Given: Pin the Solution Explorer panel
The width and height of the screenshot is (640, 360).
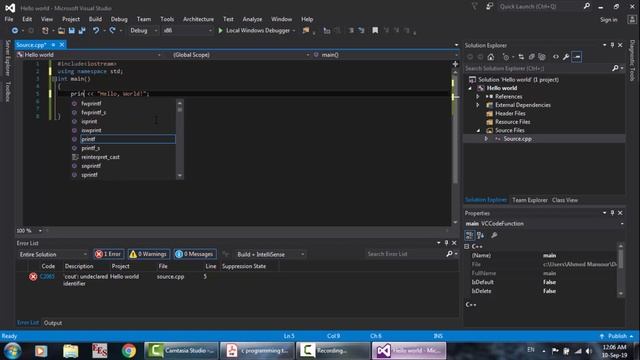Looking at the screenshot, I should coord(612,45).
